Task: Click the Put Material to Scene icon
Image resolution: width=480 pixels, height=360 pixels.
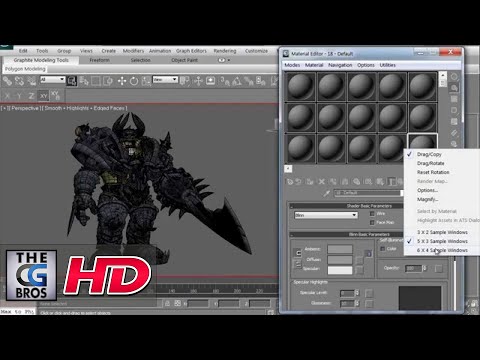Action: (x=298, y=182)
